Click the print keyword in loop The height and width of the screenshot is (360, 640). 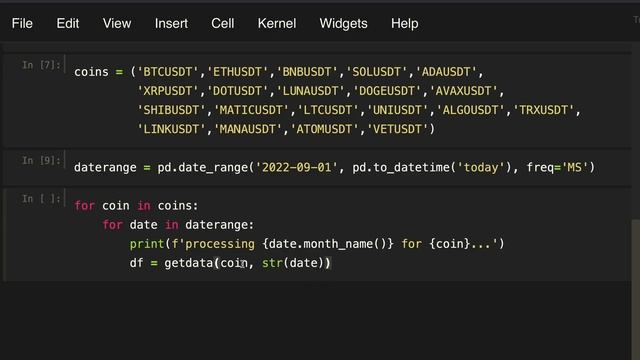[x=147, y=244]
